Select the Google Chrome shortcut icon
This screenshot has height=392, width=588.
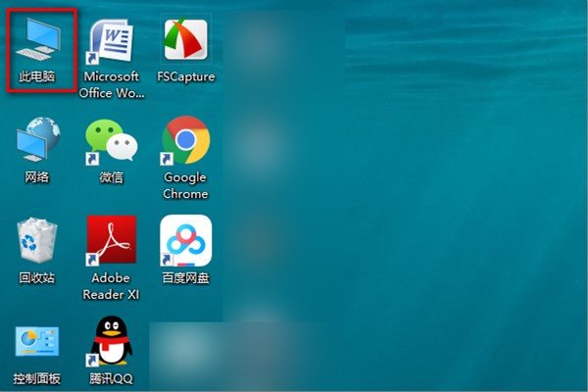(186, 140)
